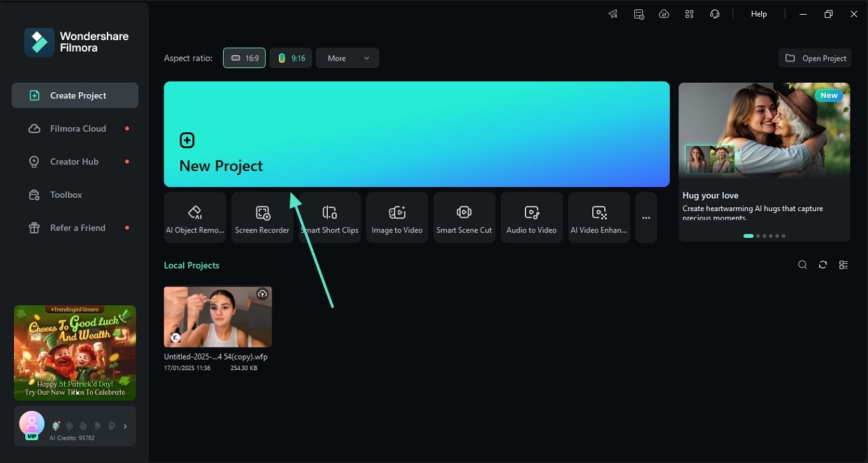The image size is (868, 463).
Task: Click the cloud upload icon on project thumbnail
Action: click(262, 294)
